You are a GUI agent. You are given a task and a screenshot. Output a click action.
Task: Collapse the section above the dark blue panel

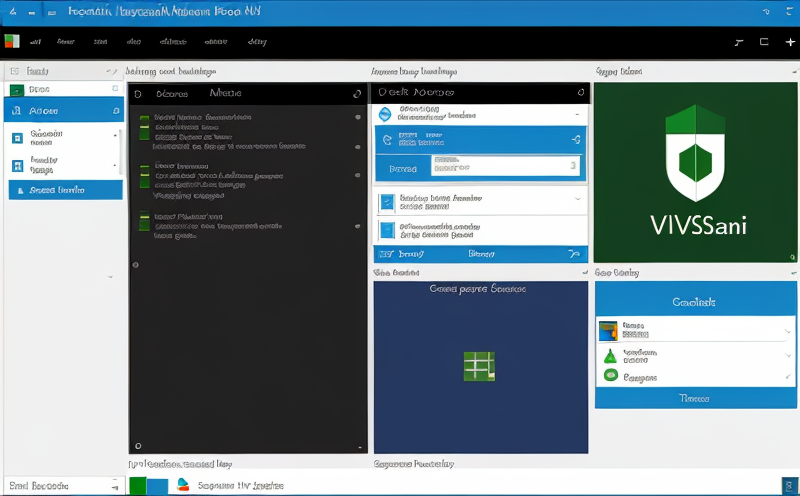point(585,273)
